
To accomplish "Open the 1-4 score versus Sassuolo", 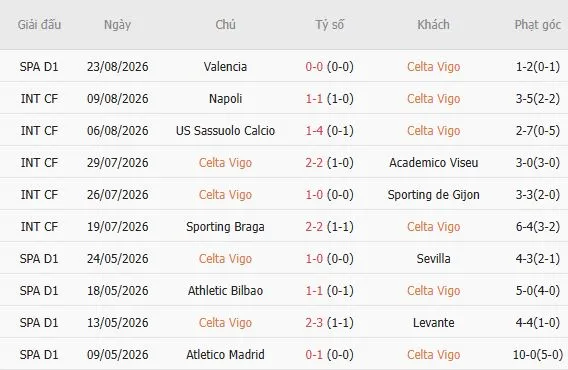I will [314, 130].
